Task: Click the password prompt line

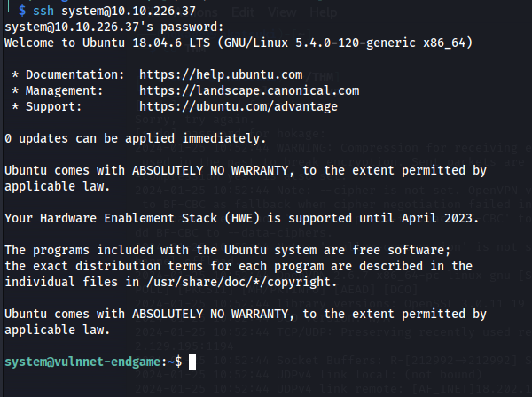Action: click(114, 27)
